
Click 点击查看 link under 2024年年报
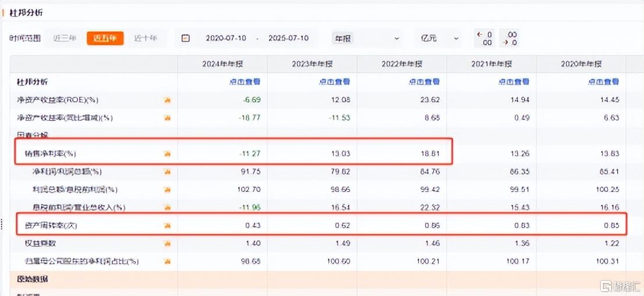pos(245,82)
